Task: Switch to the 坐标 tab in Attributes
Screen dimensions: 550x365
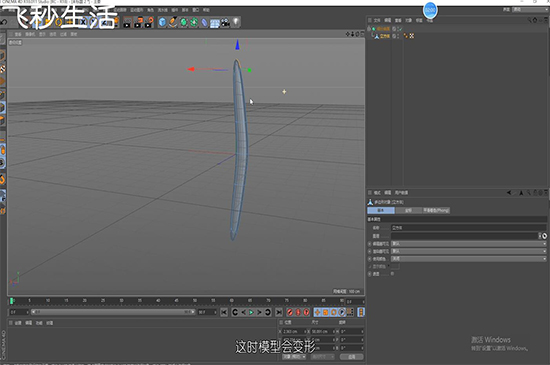Action: coord(408,210)
